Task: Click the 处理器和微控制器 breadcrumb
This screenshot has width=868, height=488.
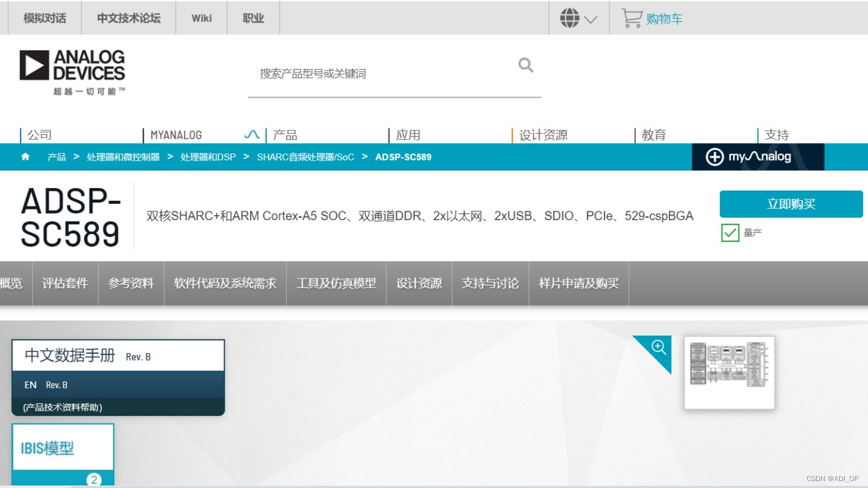Action: coord(123,157)
